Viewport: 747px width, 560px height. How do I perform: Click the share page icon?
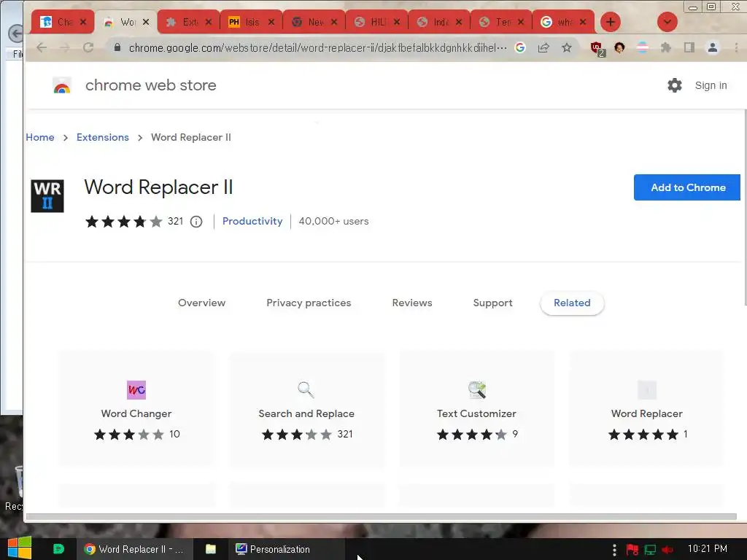543,47
